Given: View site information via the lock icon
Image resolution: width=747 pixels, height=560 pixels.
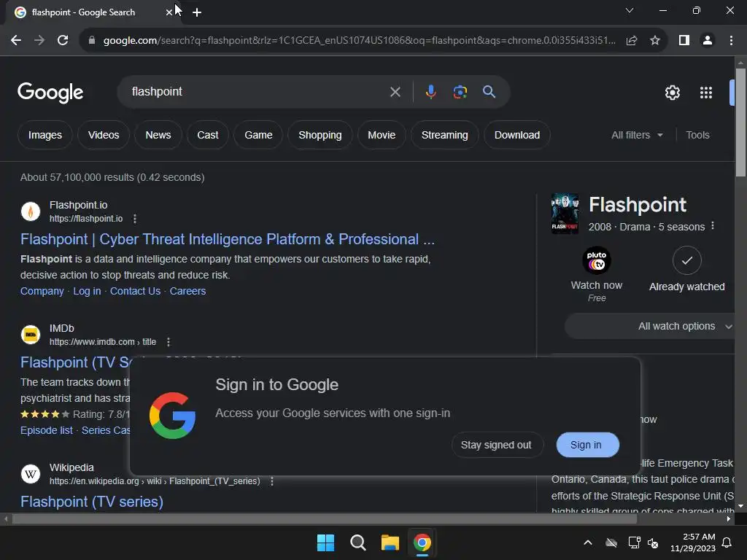Looking at the screenshot, I should (x=92, y=41).
